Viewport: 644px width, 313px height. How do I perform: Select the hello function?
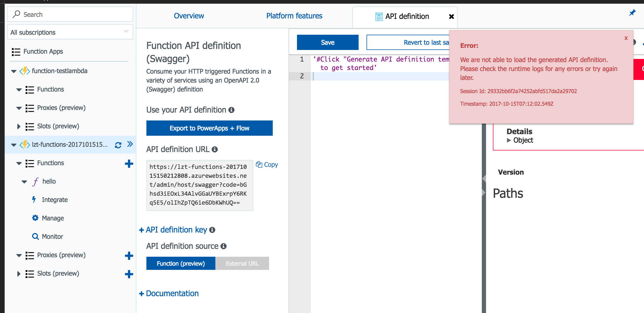(x=49, y=181)
